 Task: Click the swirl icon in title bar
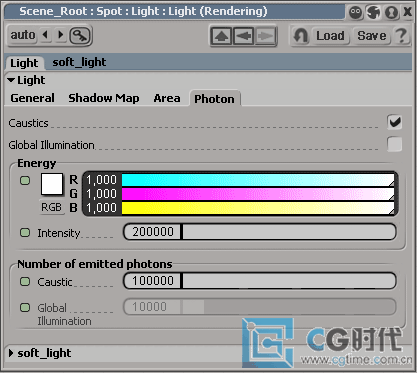[x=373, y=13]
